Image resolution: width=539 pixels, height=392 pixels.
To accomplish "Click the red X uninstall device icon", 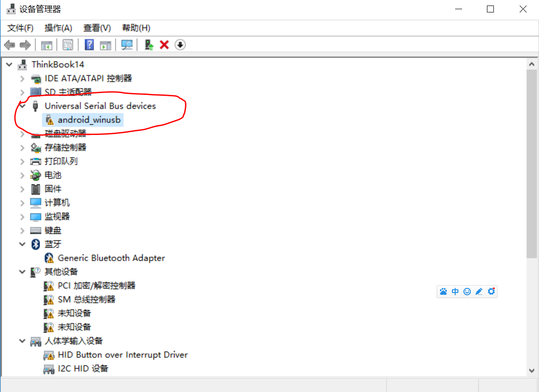I will pos(164,45).
